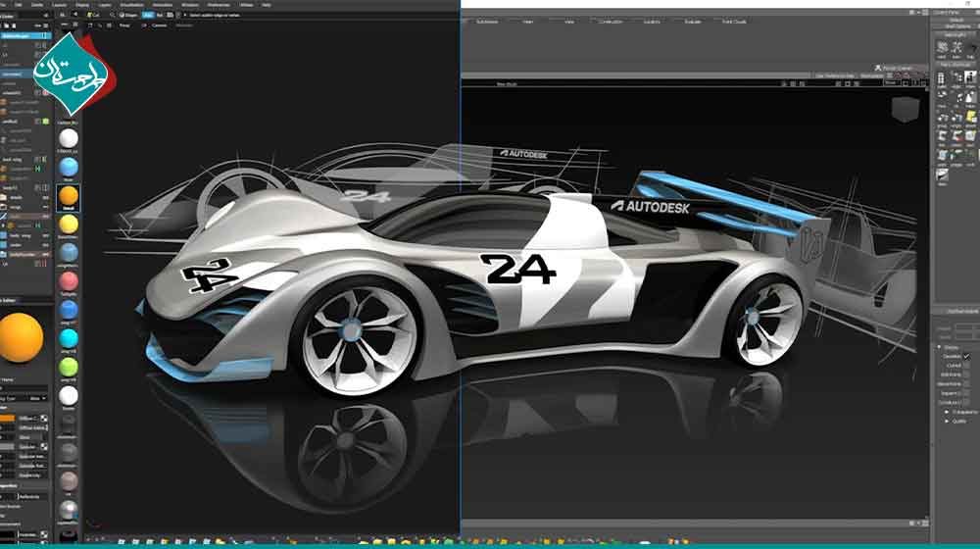Open the Layers menu
Viewport: 980px width, 549px height.
[x=105, y=4]
